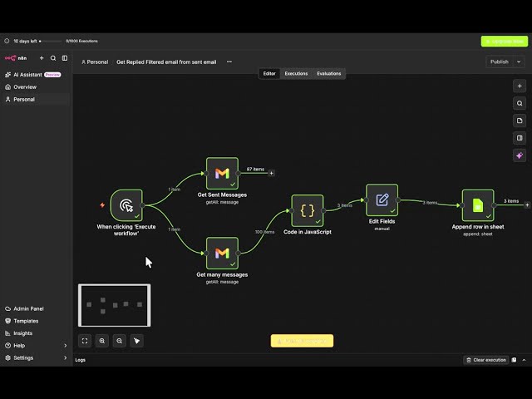This screenshot has height=399, width=532.
Task: Click the icon next to Clear execution
Action: (514, 360)
